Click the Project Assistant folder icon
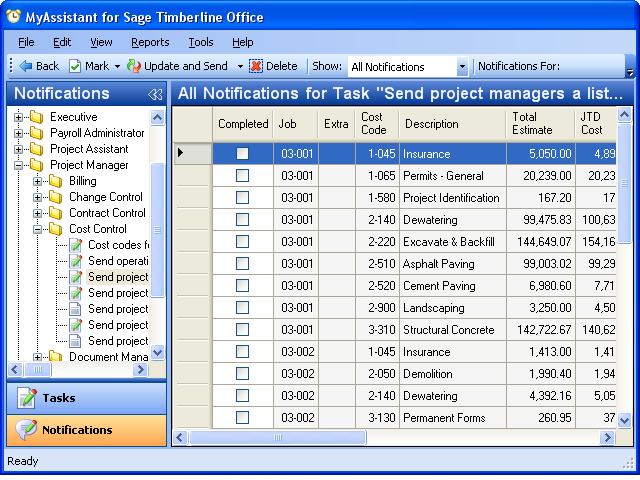 coord(37,149)
